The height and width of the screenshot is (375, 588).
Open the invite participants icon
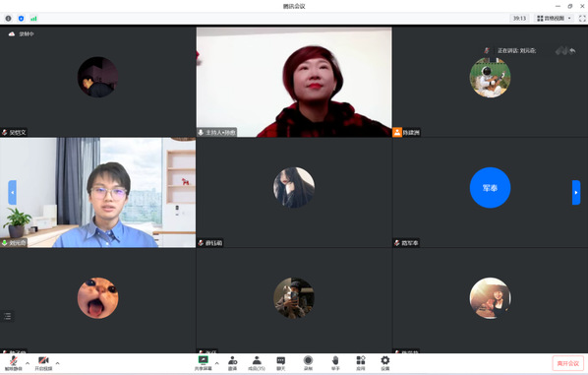pos(232,363)
